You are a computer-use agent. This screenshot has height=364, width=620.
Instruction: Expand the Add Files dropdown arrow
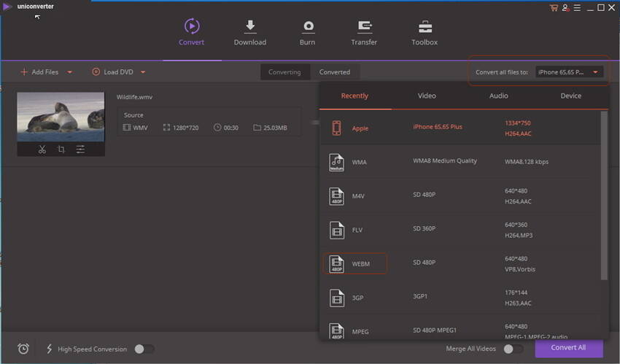(69, 72)
